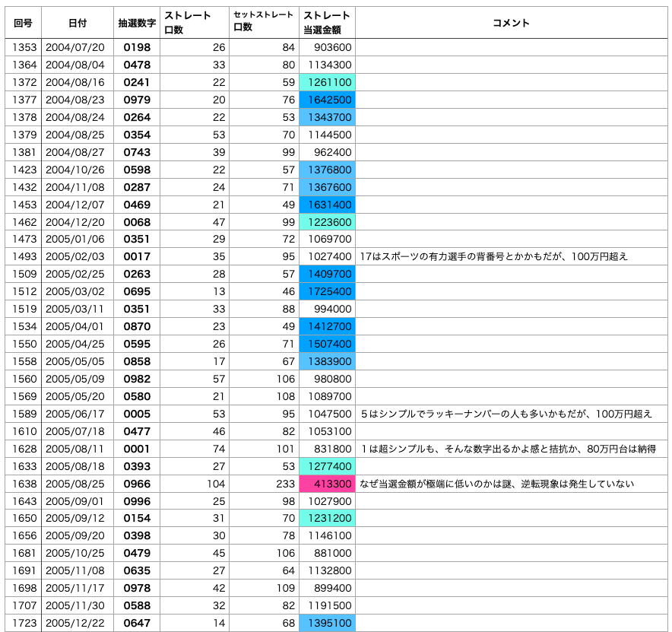Click prize amount 962400

point(327,152)
